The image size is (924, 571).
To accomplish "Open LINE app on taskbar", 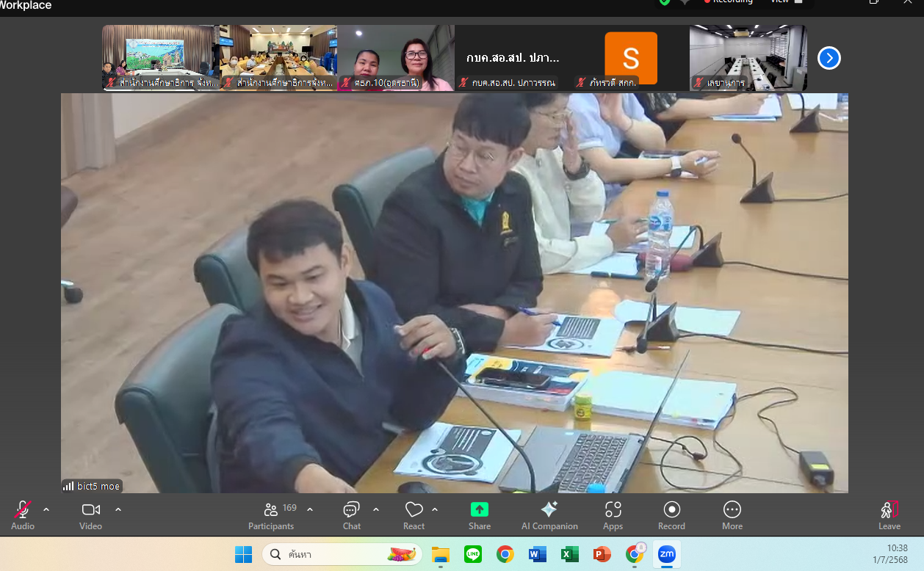I will (x=473, y=554).
